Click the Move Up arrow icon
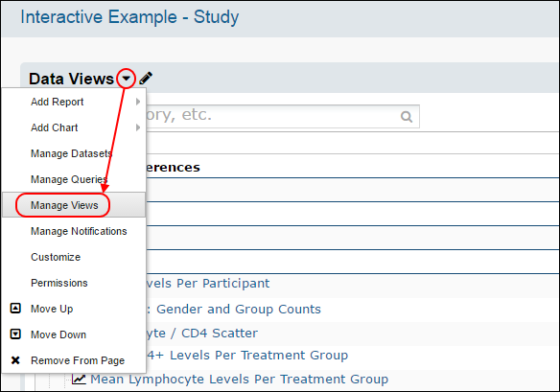 coord(15,308)
